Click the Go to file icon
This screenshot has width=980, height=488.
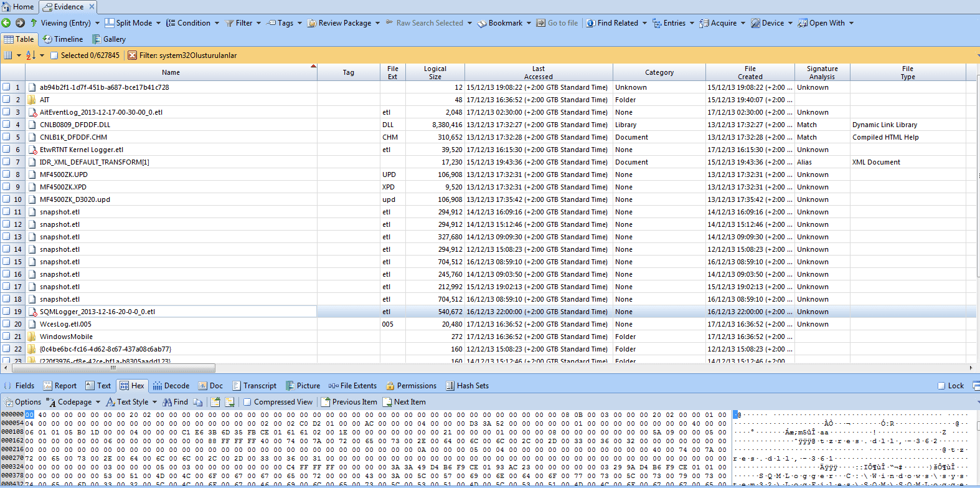coord(541,23)
